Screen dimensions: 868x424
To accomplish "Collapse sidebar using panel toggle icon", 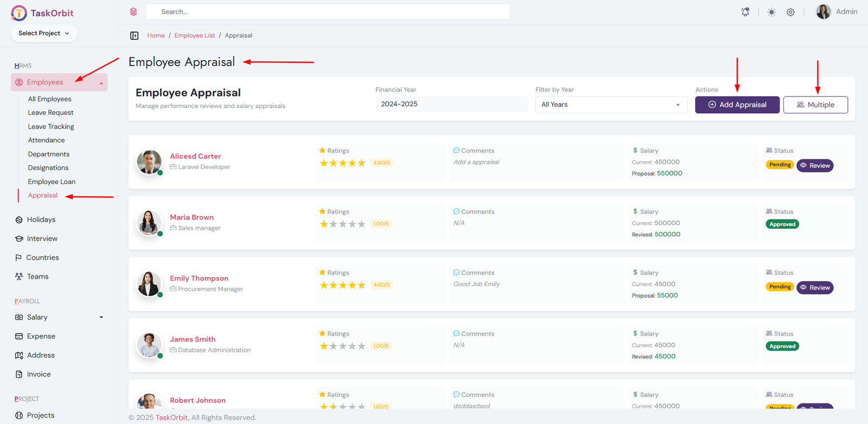I will coord(135,36).
